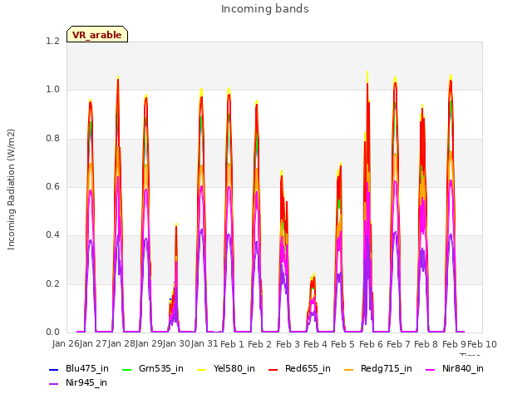Toggle the Blu475_in legend entry

tap(79, 368)
